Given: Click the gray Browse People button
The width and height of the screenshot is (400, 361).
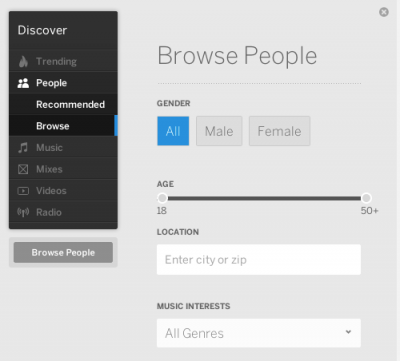Looking at the screenshot, I should (63, 252).
